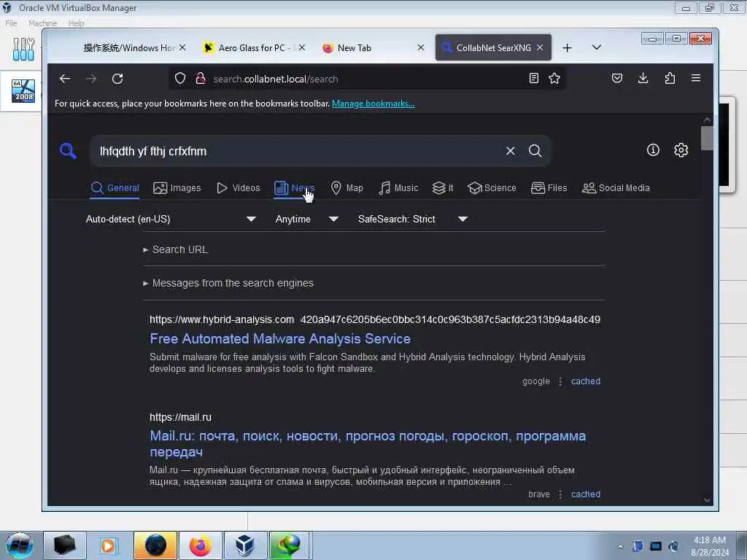Open the Help menu in VirtualBox Manager
Viewport: 747px width, 560px height.
coord(76,23)
